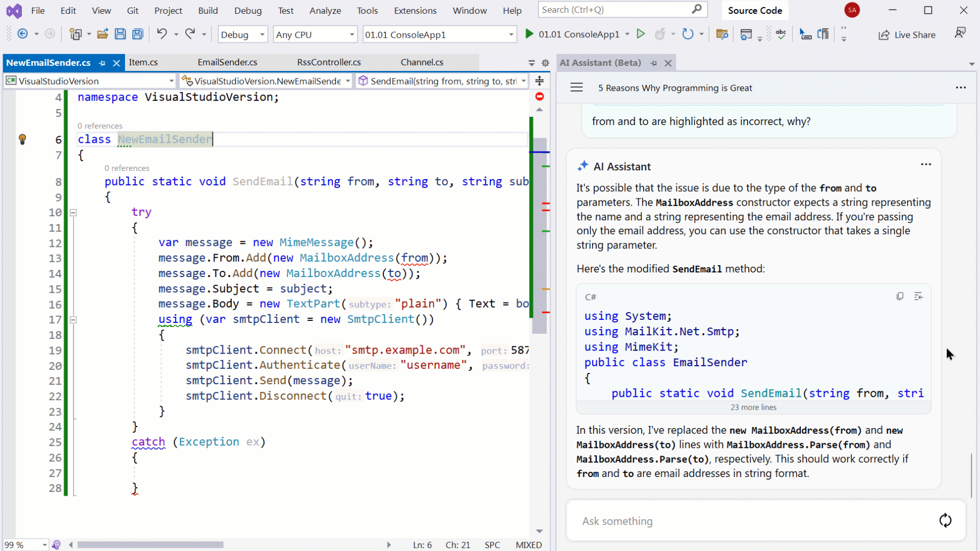Switch to the RssController.cs tab
The image size is (980, 551).
point(329,62)
